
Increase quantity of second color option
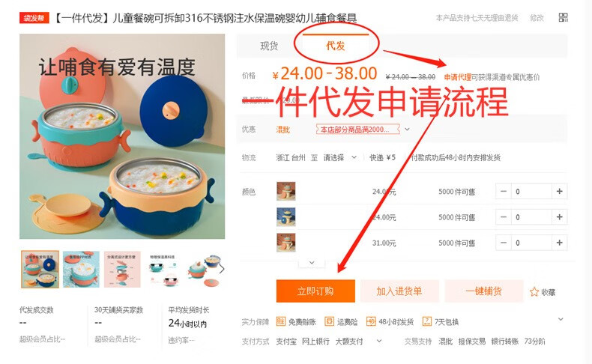[x=560, y=217]
